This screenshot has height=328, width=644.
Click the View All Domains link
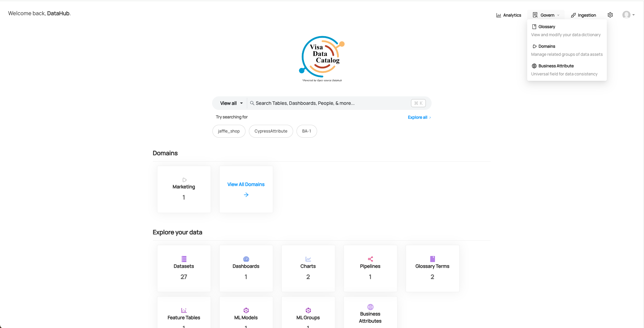click(246, 184)
